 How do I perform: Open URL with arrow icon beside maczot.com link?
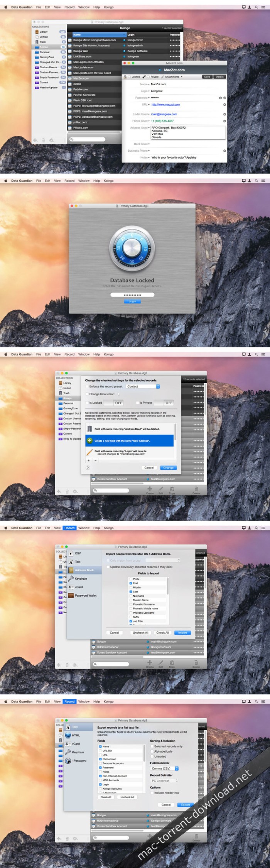click(224, 105)
